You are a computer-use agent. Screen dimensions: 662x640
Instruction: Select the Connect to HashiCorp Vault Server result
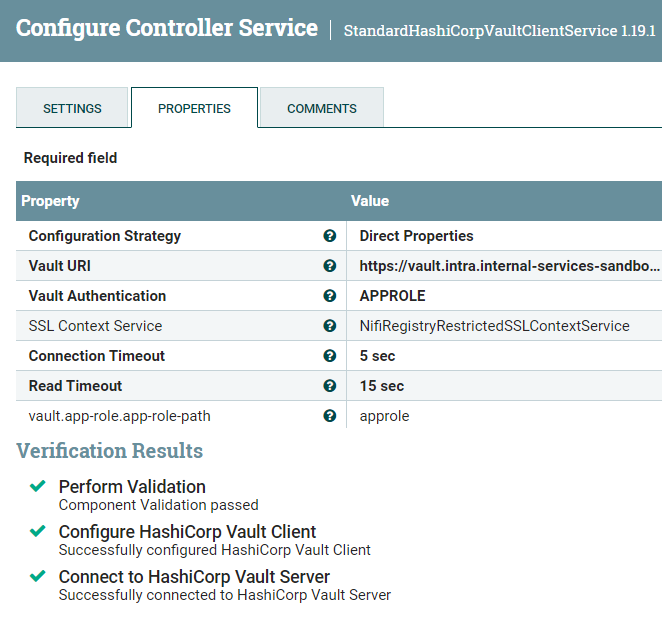(x=225, y=585)
